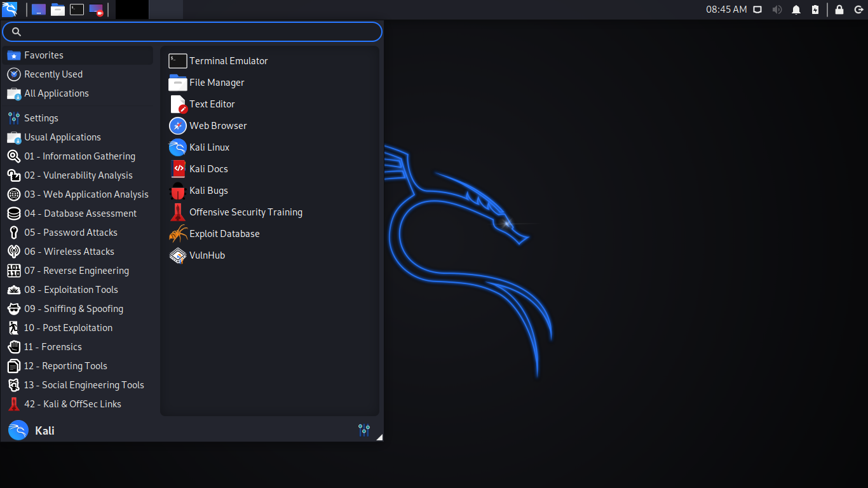The height and width of the screenshot is (488, 868).
Task: Click the battery power manager icon
Action: tap(815, 10)
